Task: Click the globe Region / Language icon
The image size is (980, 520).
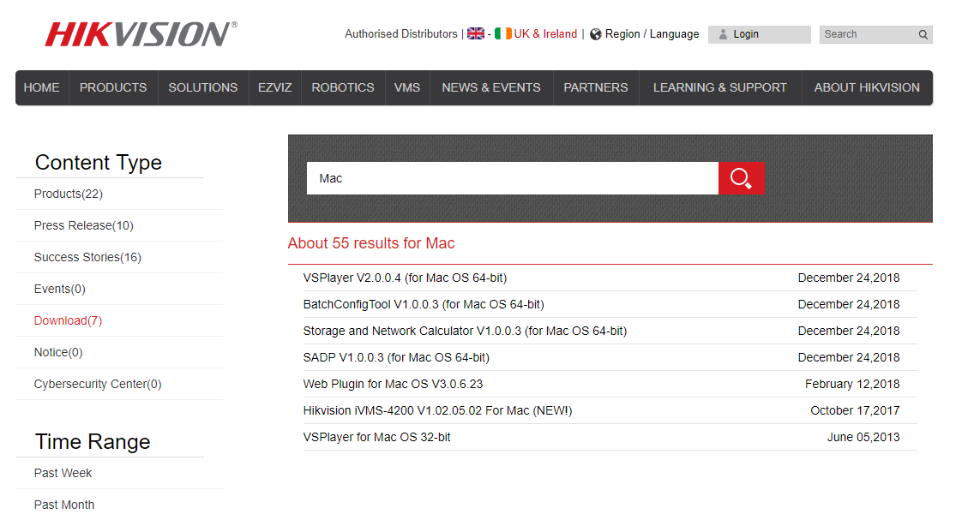Action: point(596,34)
